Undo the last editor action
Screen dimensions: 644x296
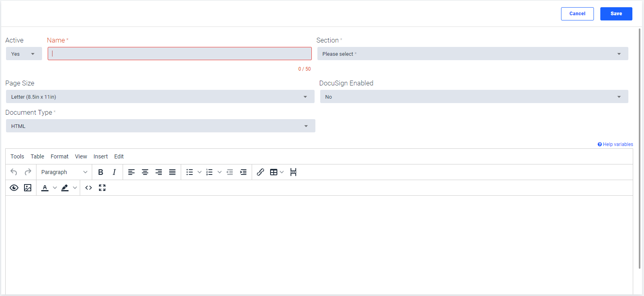click(x=14, y=172)
